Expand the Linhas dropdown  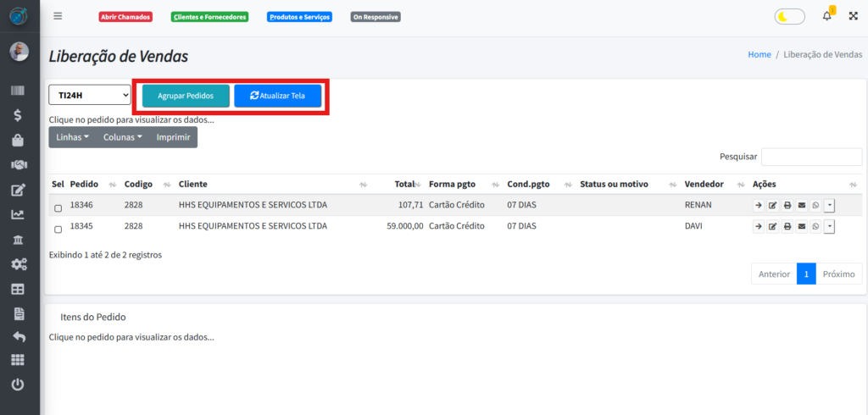pos(73,137)
